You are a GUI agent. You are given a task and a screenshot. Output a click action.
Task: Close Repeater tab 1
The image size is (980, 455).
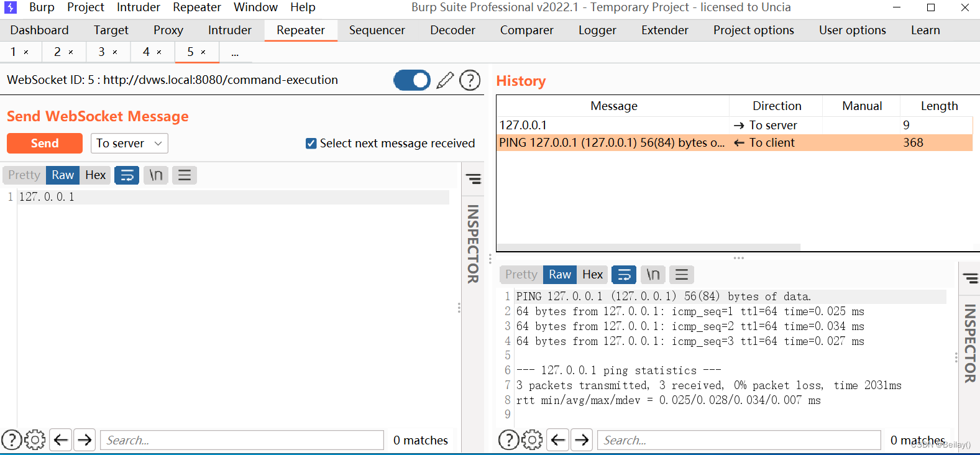26,52
